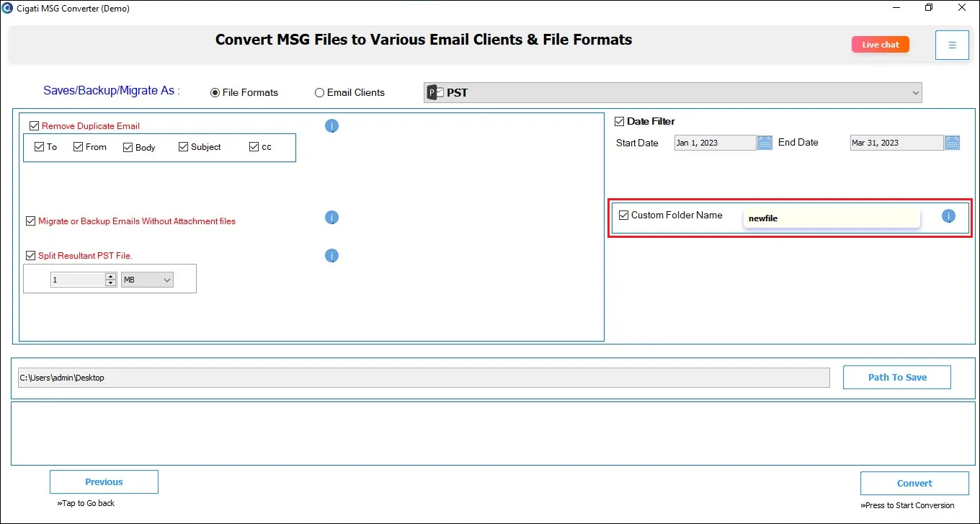Image resolution: width=980 pixels, height=524 pixels.
Task: Uncheck the Subject field checkbox
Action: point(184,147)
